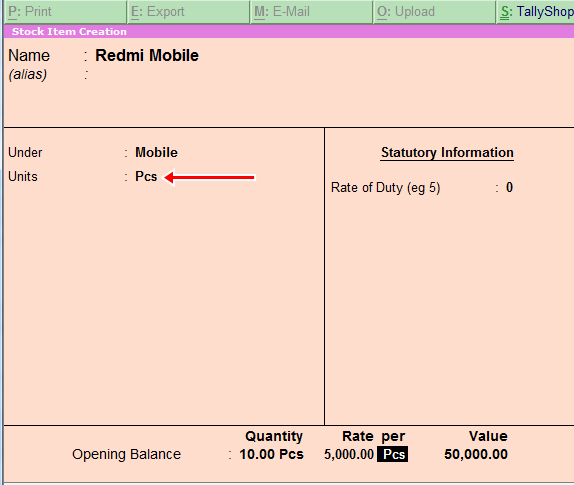Click the Quantity column header
574x485 pixels.
coord(274,436)
